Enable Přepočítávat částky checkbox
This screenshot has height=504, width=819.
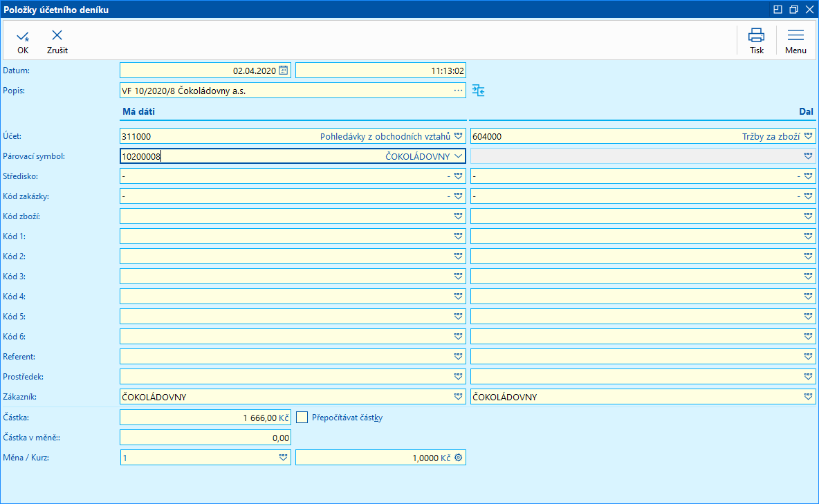click(302, 418)
